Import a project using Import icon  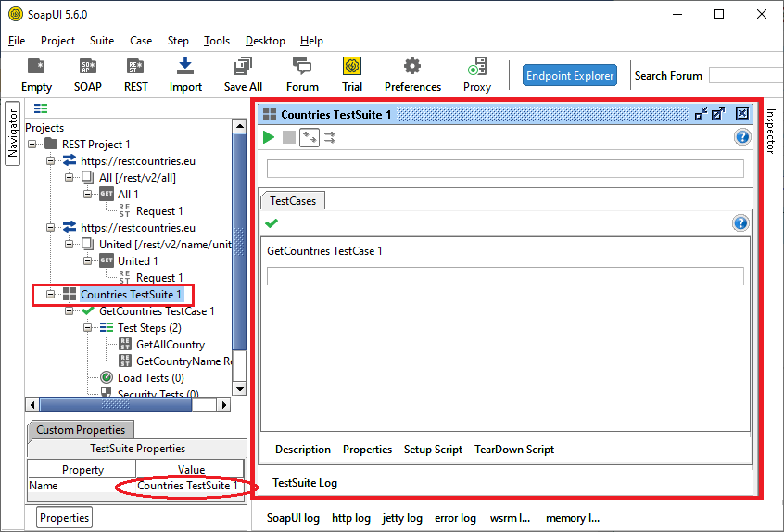185,75
